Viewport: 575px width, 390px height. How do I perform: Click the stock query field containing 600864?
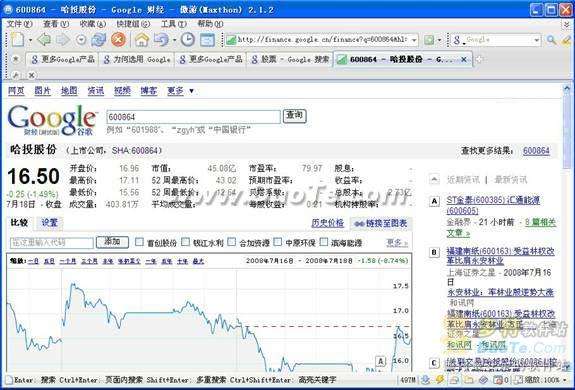(193, 117)
